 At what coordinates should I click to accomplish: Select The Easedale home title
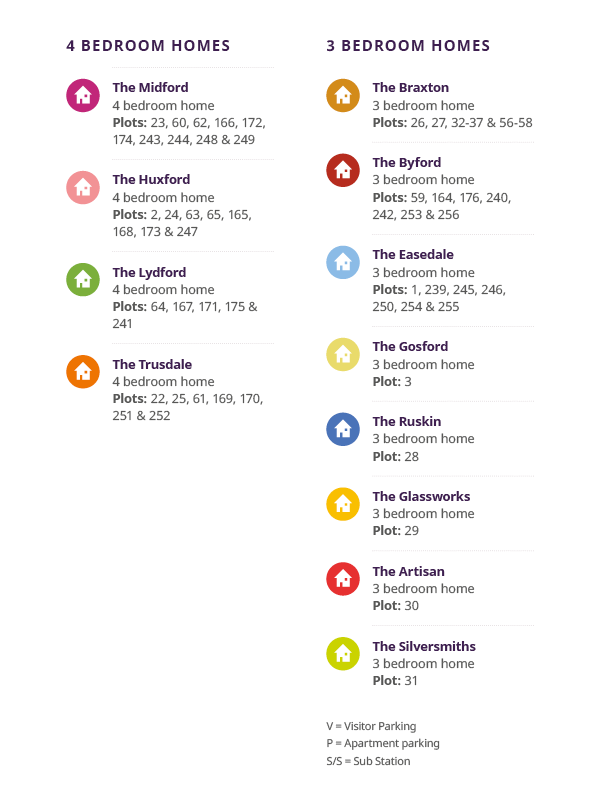click(413, 255)
